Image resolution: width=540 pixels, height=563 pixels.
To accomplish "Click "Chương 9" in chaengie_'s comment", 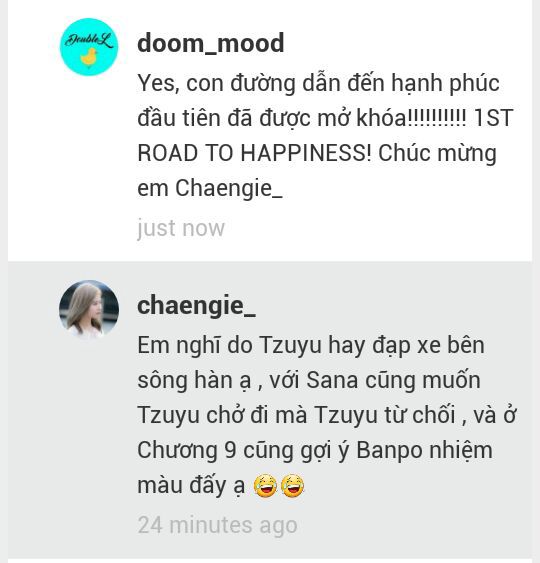I will click(x=186, y=451).
